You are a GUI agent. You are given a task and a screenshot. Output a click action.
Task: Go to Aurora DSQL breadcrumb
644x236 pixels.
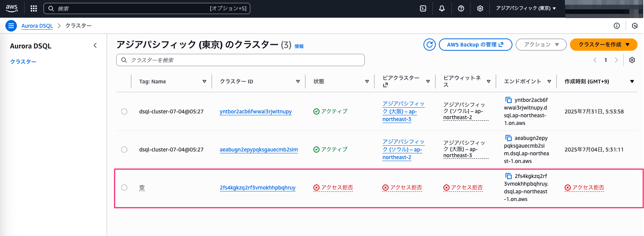(37, 26)
